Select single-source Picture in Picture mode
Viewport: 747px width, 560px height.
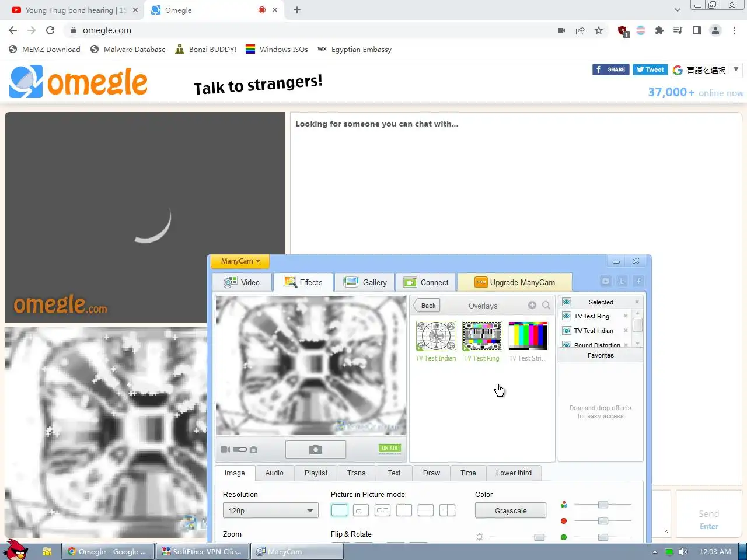click(339, 510)
